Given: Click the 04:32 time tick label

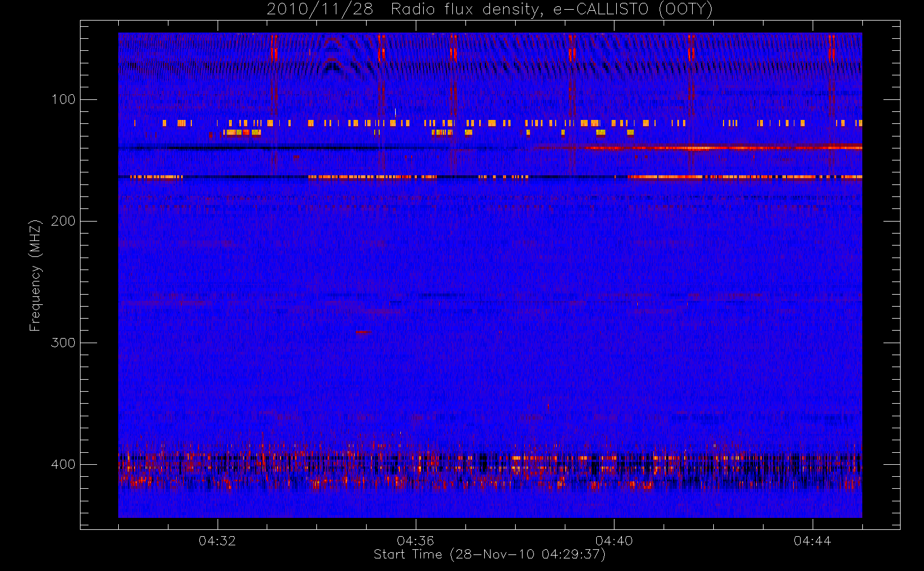Looking at the screenshot, I should pyautogui.click(x=217, y=541).
